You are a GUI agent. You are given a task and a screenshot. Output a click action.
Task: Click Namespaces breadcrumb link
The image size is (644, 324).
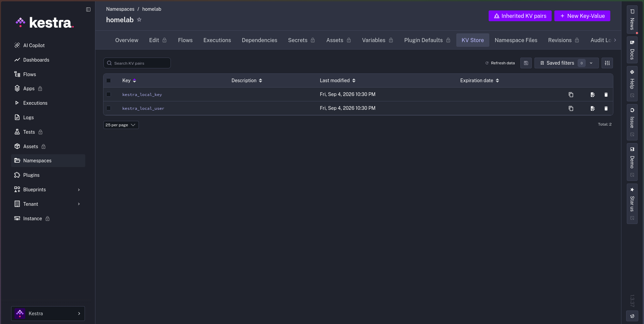coord(120,9)
